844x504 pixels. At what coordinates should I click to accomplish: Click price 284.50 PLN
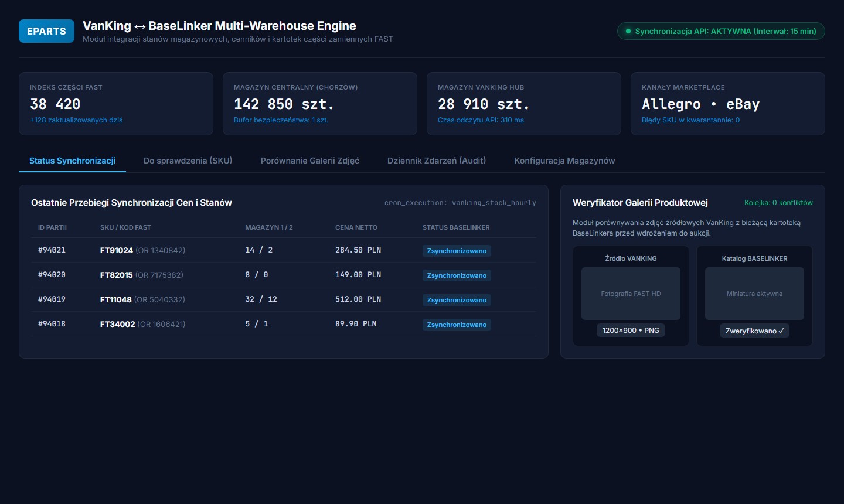coord(358,250)
